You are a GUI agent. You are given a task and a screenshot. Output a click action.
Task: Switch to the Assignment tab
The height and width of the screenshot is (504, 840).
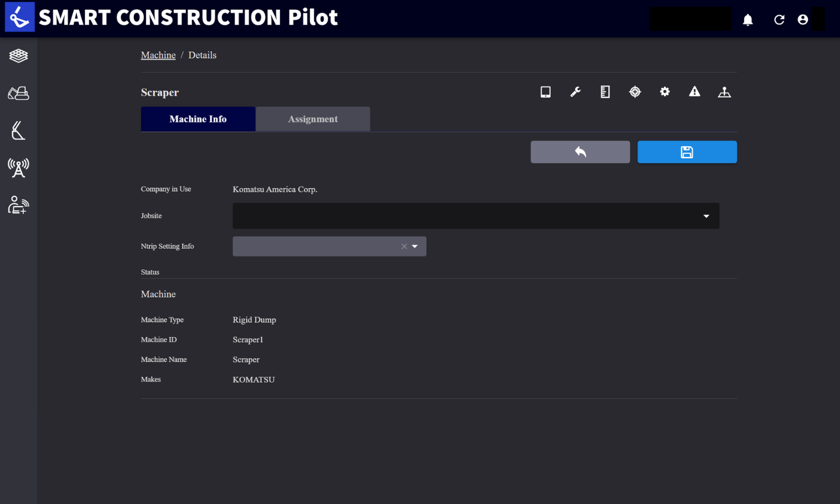click(313, 119)
